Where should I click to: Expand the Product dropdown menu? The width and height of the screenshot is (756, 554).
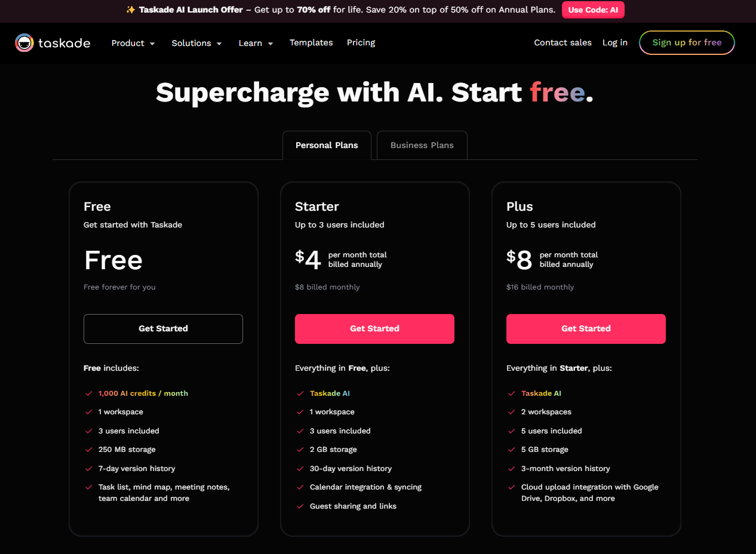coord(133,43)
